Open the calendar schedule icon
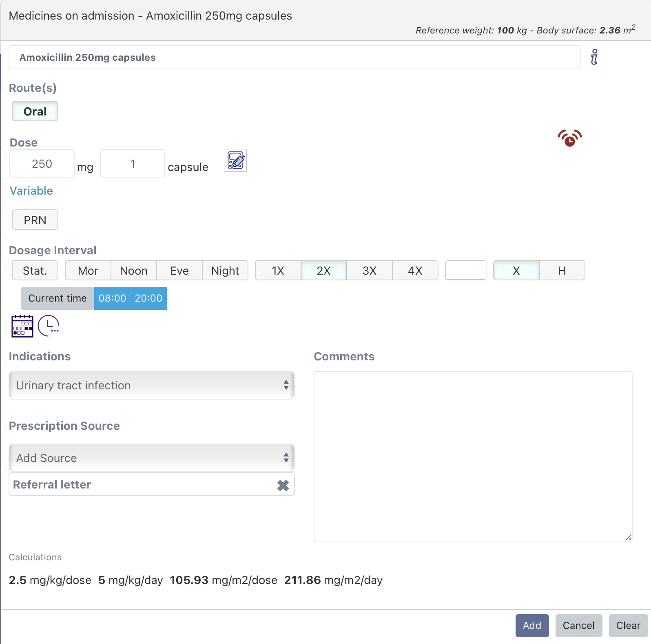Screen dimensions: 651x644 pos(22,326)
